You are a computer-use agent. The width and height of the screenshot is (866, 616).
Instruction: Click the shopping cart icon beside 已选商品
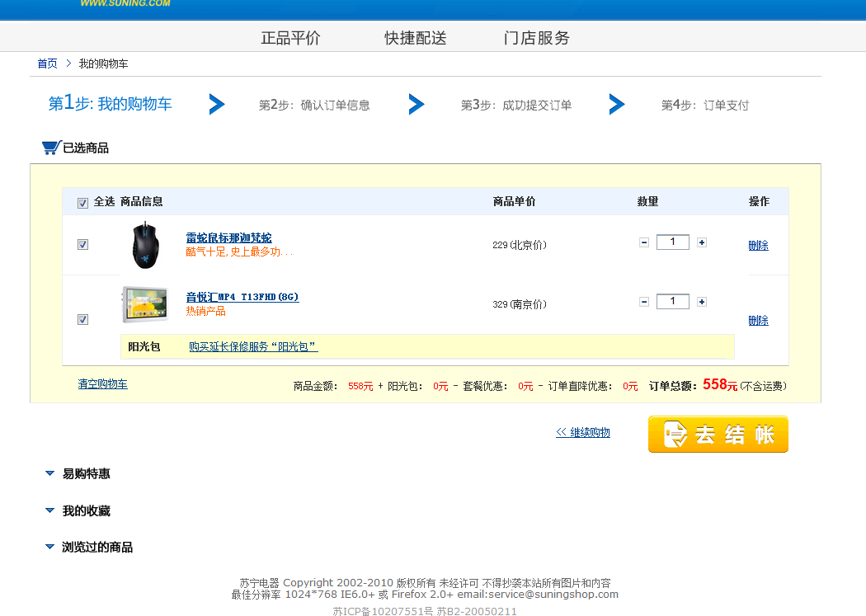click(51, 148)
